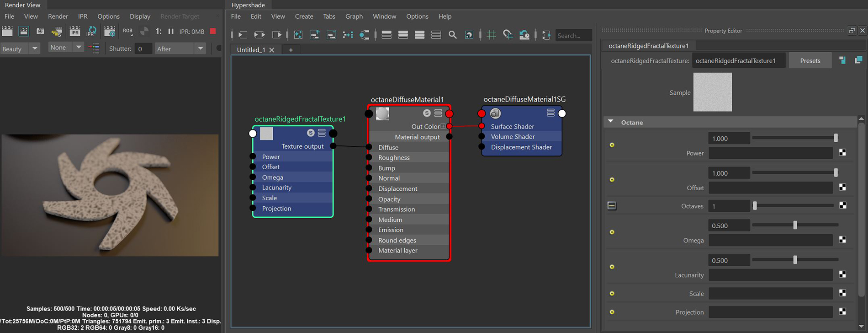Image resolution: width=868 pixels, height=333 pixels.
Task: Collapse the Octaves attribute box icon
Action: [x=612, y=206]
